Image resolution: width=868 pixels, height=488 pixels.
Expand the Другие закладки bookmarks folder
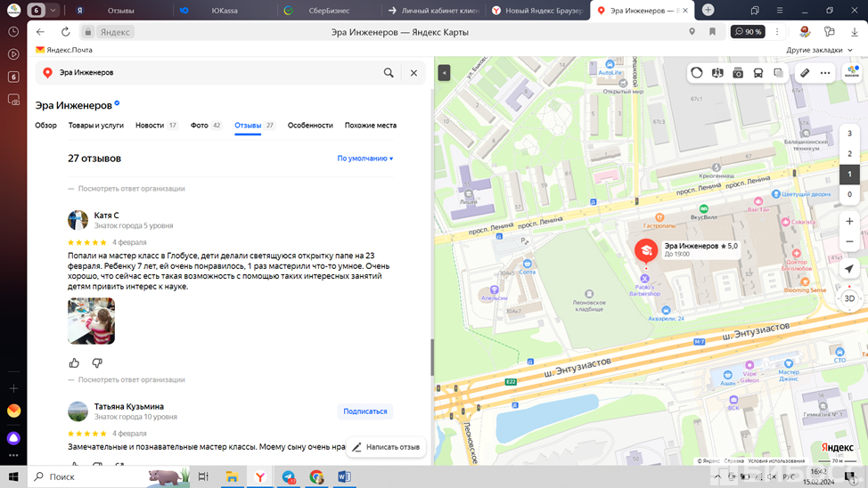819,50
